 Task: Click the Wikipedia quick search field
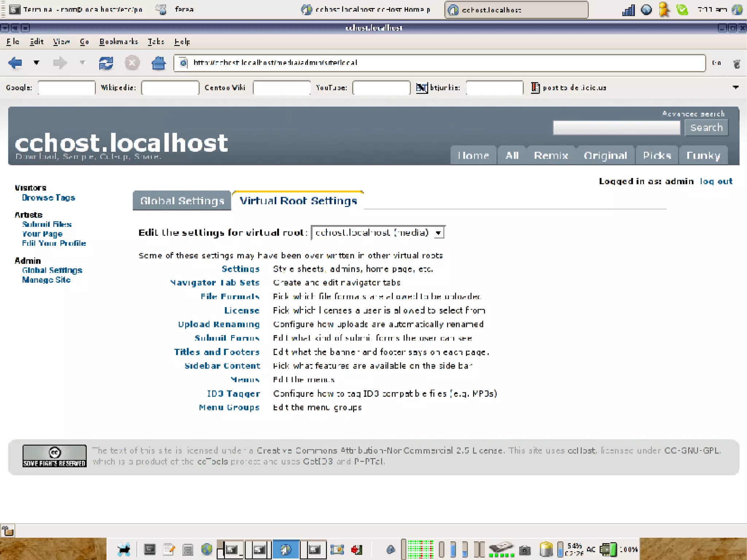pyautogui.click(x=170, y=88)
